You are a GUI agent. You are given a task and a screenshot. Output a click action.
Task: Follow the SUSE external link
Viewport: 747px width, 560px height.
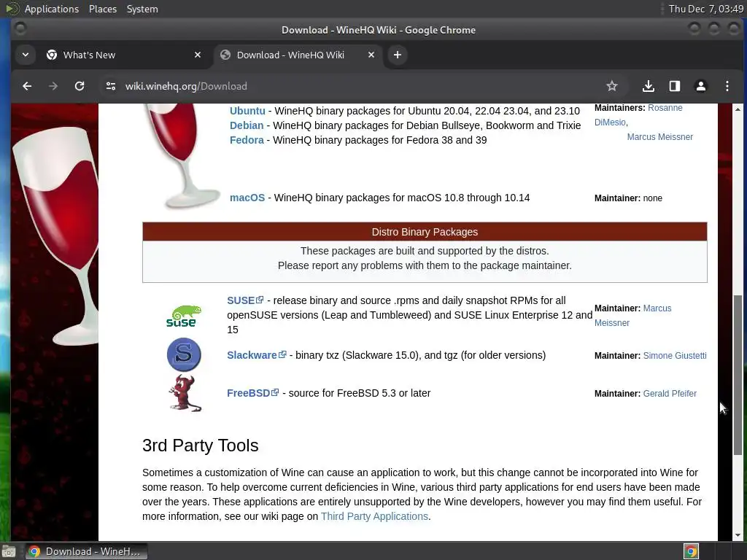pyautogui.click(x=245, y=300)
